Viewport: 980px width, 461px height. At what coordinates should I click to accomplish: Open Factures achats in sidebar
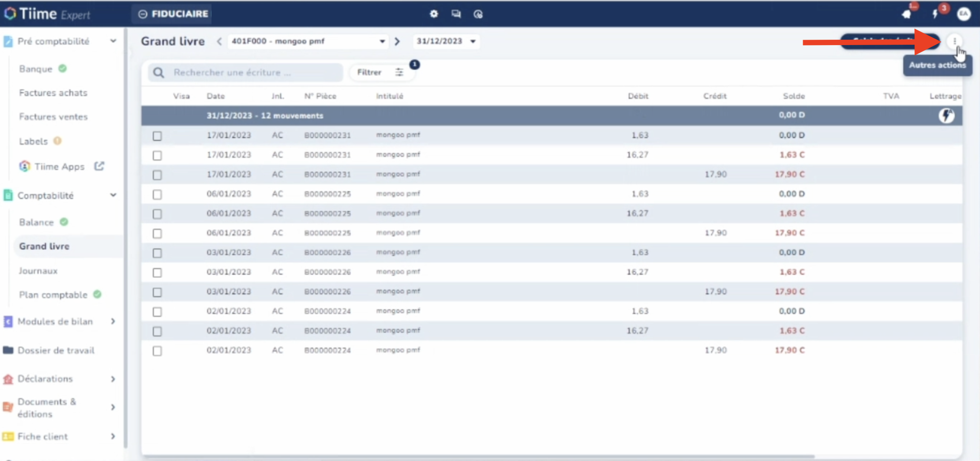(x=53, y=93)
